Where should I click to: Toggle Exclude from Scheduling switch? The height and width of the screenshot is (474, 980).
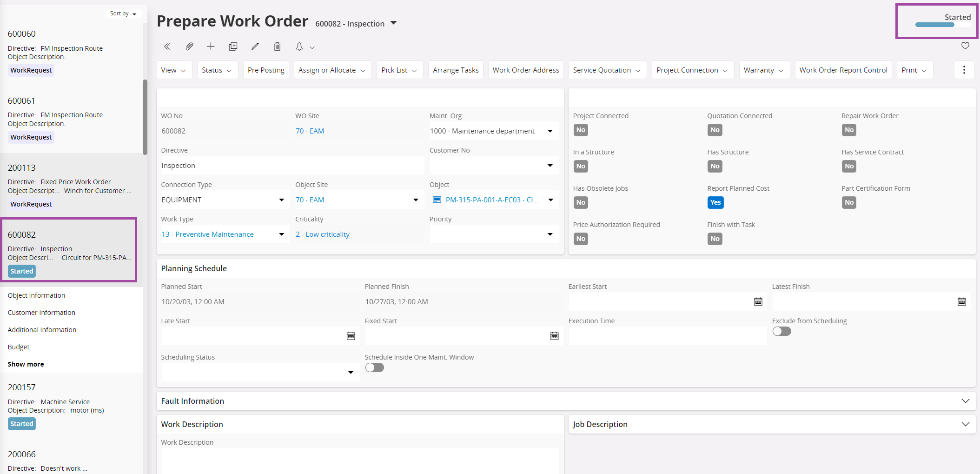tap(781, 331)
